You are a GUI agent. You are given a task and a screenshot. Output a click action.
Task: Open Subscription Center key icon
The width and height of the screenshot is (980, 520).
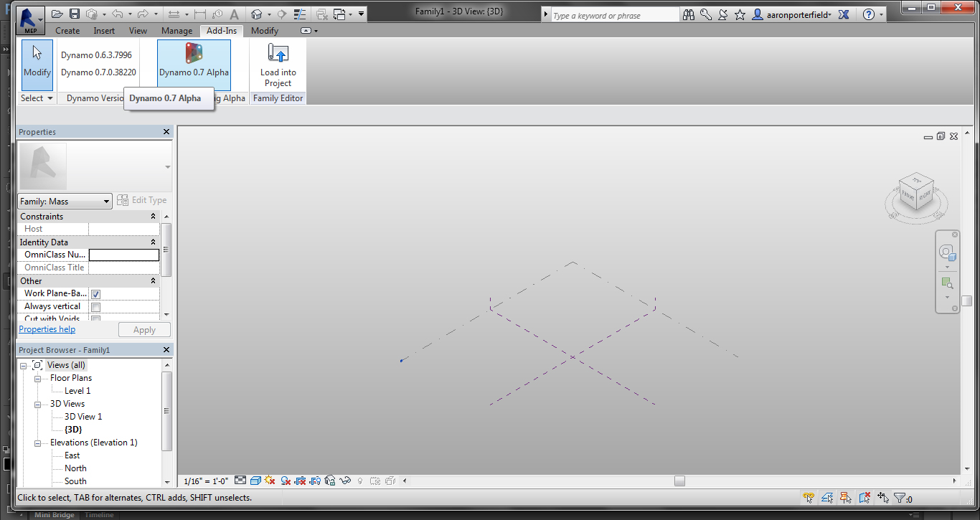pos(706,14)
